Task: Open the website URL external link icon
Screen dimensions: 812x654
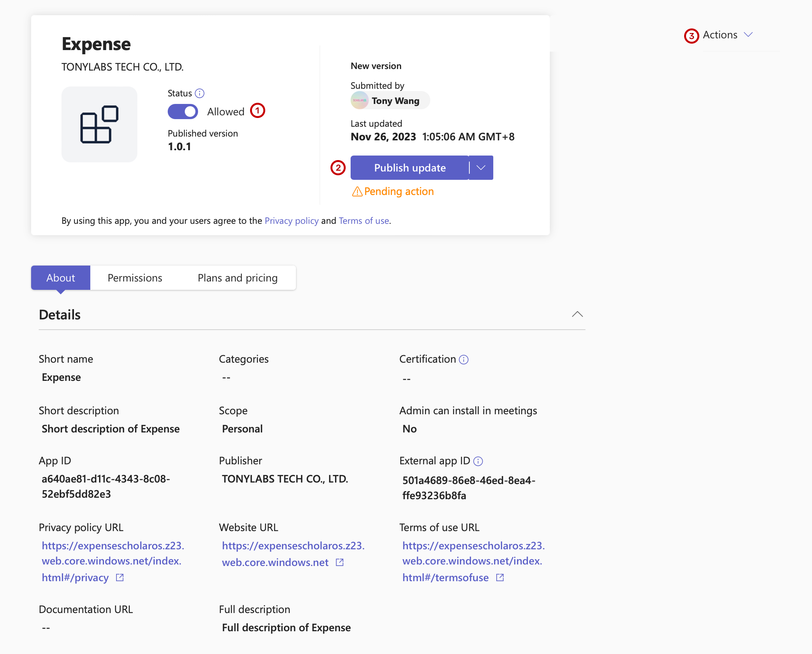Action: (340, 563)
